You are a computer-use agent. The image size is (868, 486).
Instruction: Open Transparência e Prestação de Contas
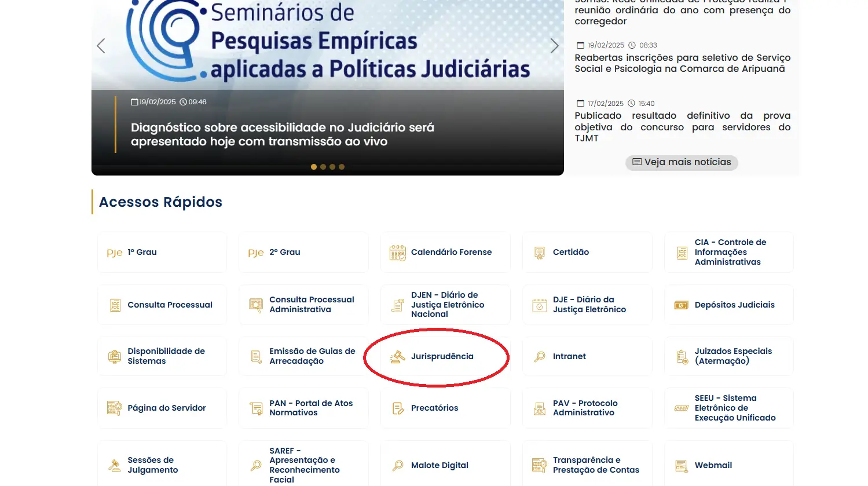(x=587, y=465)
